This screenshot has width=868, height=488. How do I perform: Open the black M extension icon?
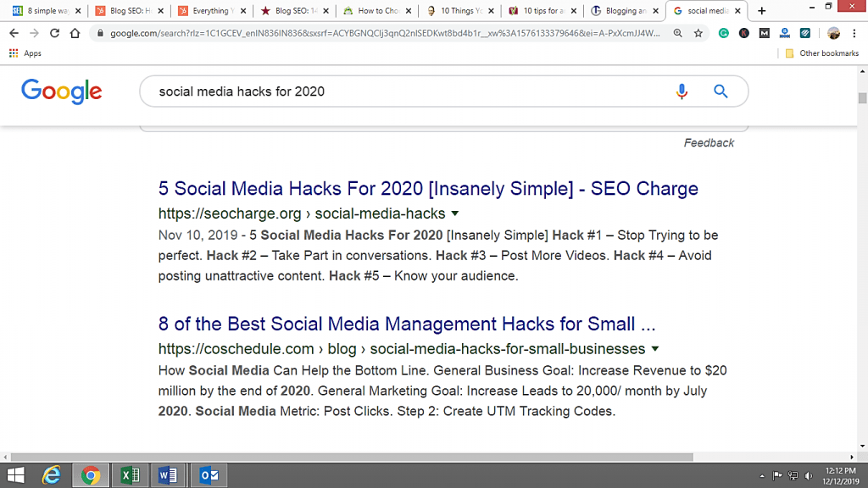[765, 33]
